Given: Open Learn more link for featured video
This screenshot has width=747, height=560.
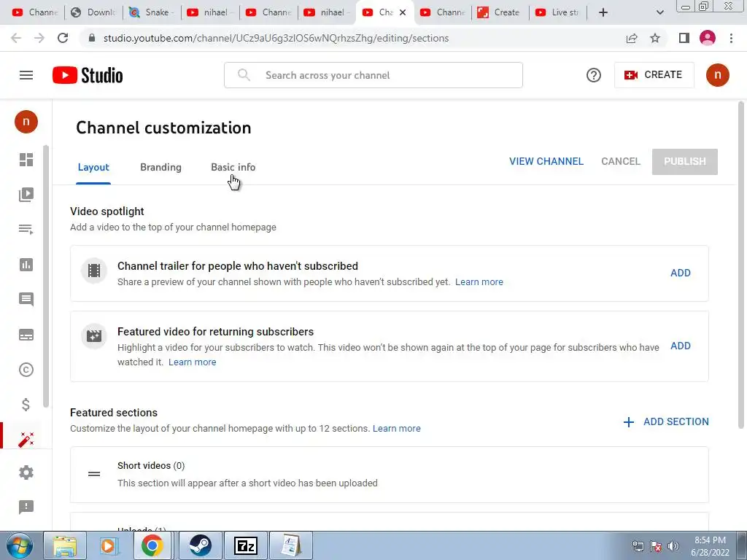Looking at the screenshot, I should pyautogui.click(x=192, y=362).
